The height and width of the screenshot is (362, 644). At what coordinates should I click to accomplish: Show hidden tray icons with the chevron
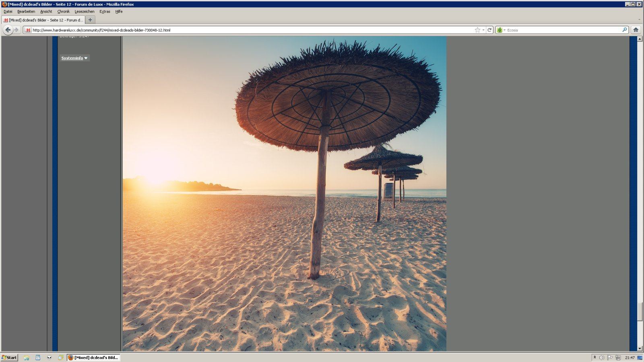pyautogui.click(x=594, y=357)
